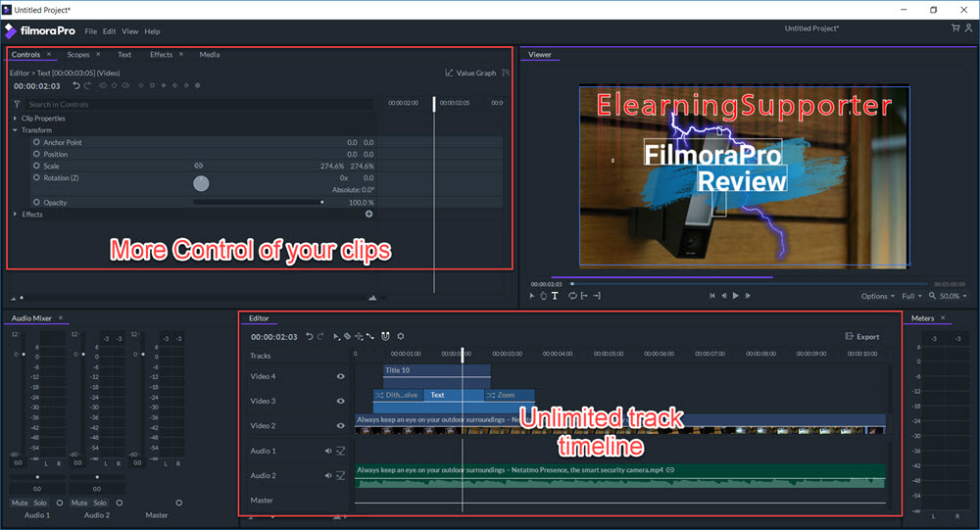Viewport: 980px width, 530px height.
Task: Expand the Effects section in Controls
Action: pyautogui.click(x=15, y=215)
